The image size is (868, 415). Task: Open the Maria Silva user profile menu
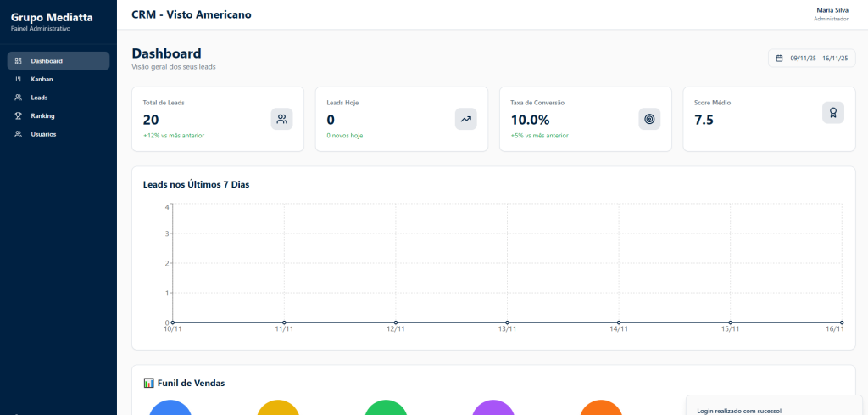(x=831, y=14)
